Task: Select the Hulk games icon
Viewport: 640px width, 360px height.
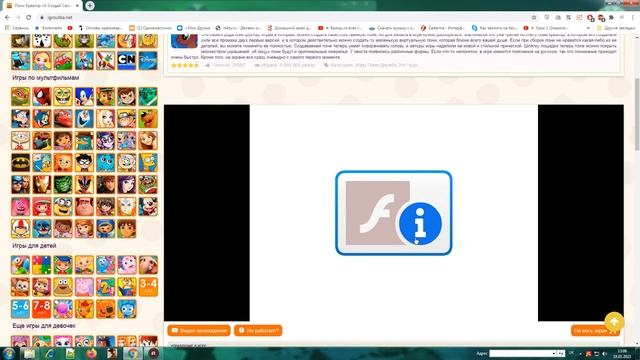Action: pyautogui.click(x=63, y=184)
